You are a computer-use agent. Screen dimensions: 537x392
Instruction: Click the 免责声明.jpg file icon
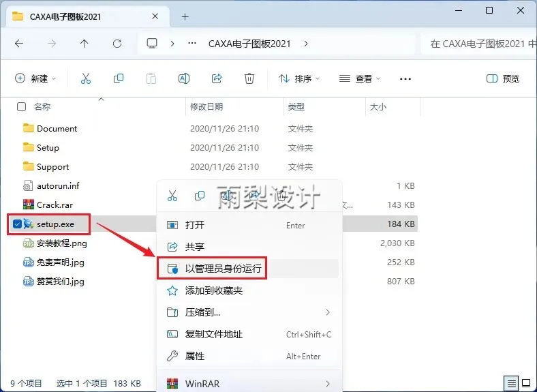pyautogui.click(x=29, y=262)
